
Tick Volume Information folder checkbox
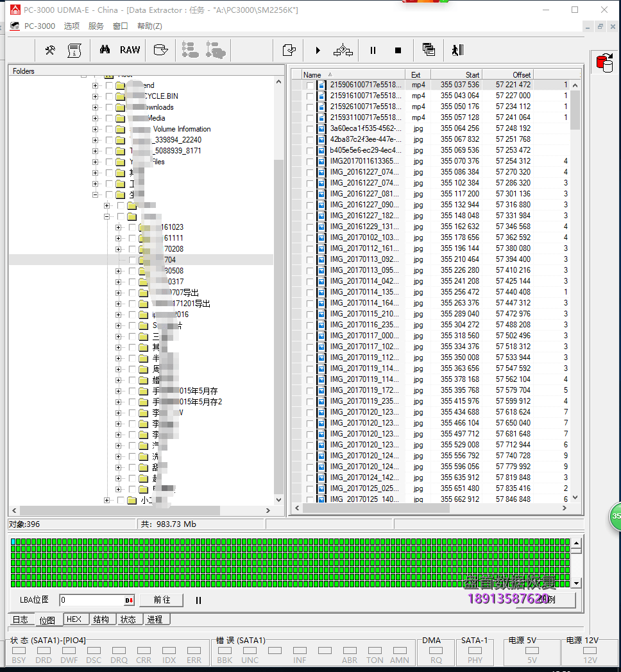point(109,129)
